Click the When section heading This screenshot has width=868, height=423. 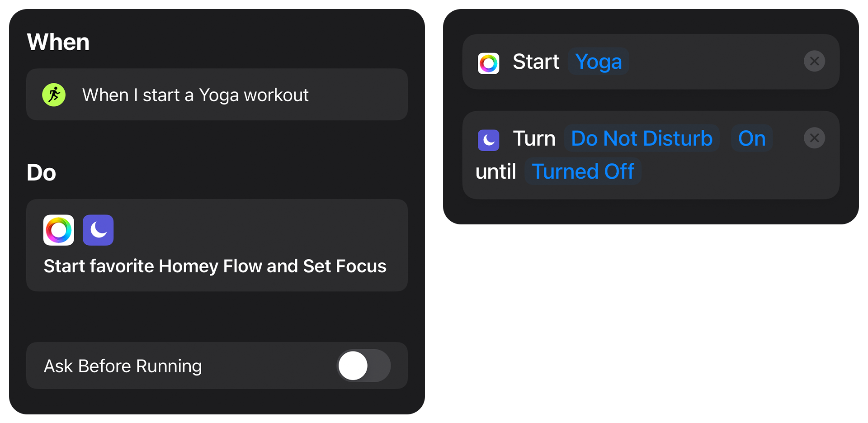pyautogui.click(x=58, y=42)
